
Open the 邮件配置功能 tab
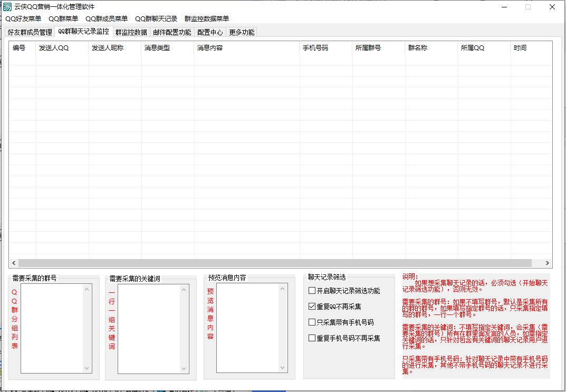coord(172,32)
